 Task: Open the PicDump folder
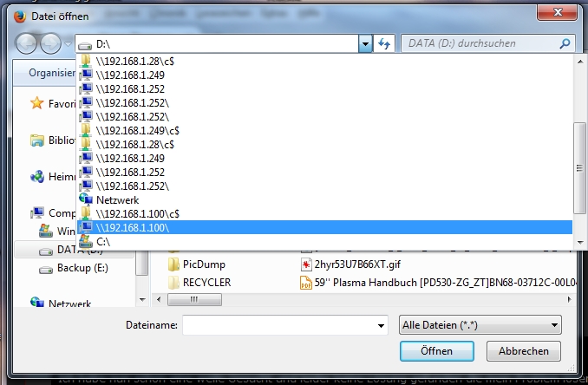pyautogui.click(x=197, y=264)
